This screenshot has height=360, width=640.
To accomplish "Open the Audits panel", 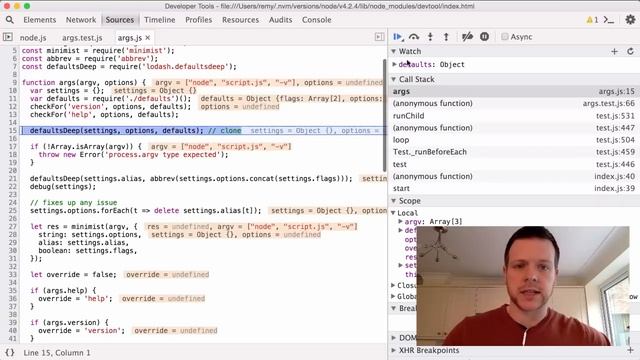I will click(x=280, y=20).
